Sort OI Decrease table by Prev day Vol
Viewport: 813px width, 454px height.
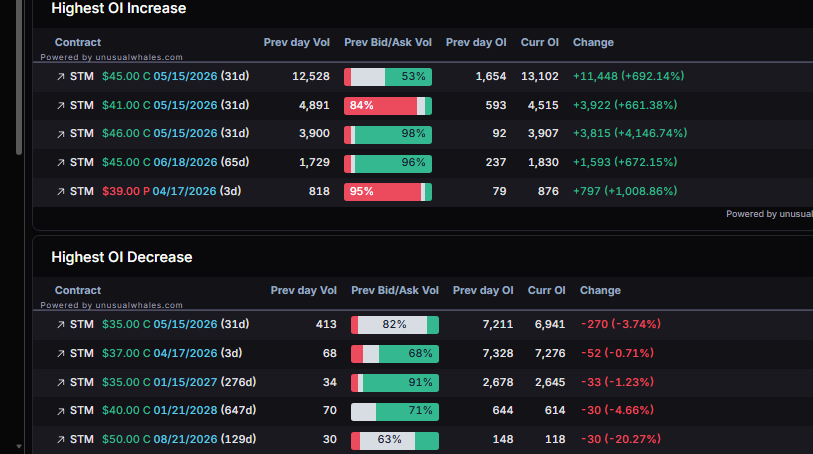click(x=303, y=290)
